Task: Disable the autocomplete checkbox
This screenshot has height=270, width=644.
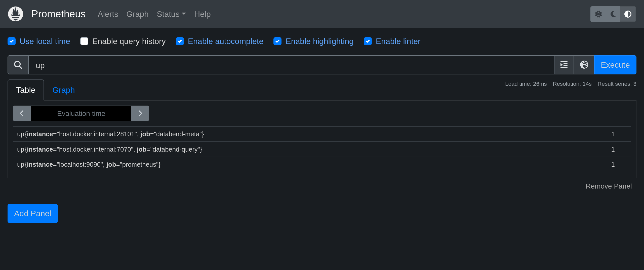Action: tap(180, 41)
